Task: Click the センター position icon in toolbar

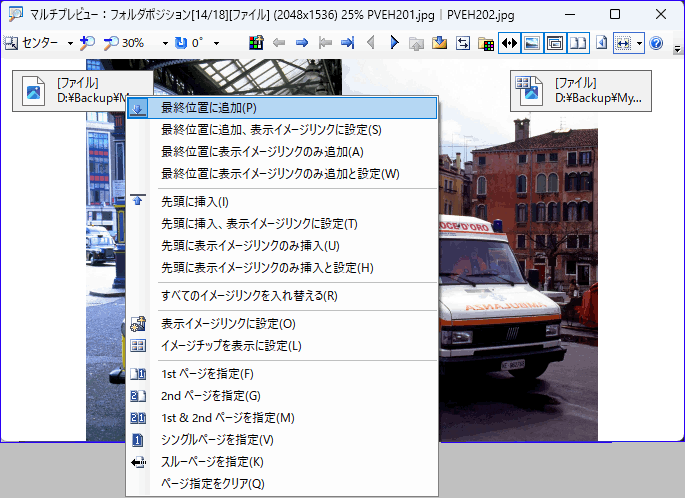Action: 11,43
